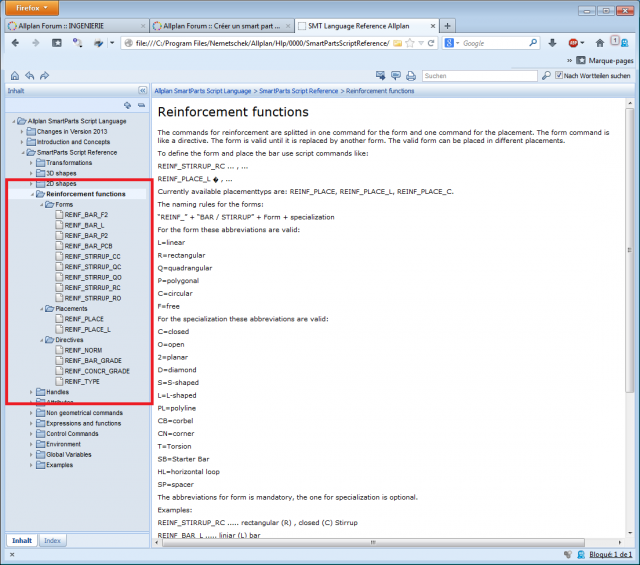The height and width of the screenshot is (565, 640).
Task: Open SmartParts Script Reference breadcrumb link
Action: [x=298, y=91]
